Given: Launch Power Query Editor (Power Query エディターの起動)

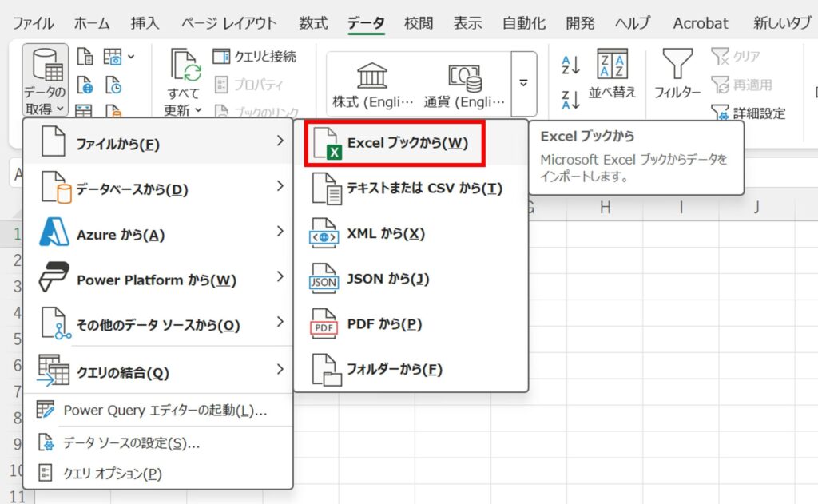Looking at the screenshot, I should 158,410.
